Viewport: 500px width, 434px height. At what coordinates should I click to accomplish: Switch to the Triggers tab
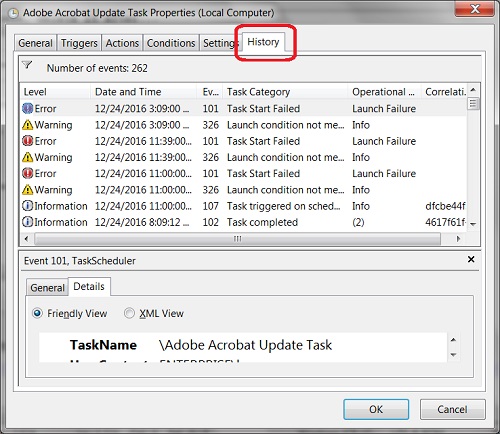[79, 43]
